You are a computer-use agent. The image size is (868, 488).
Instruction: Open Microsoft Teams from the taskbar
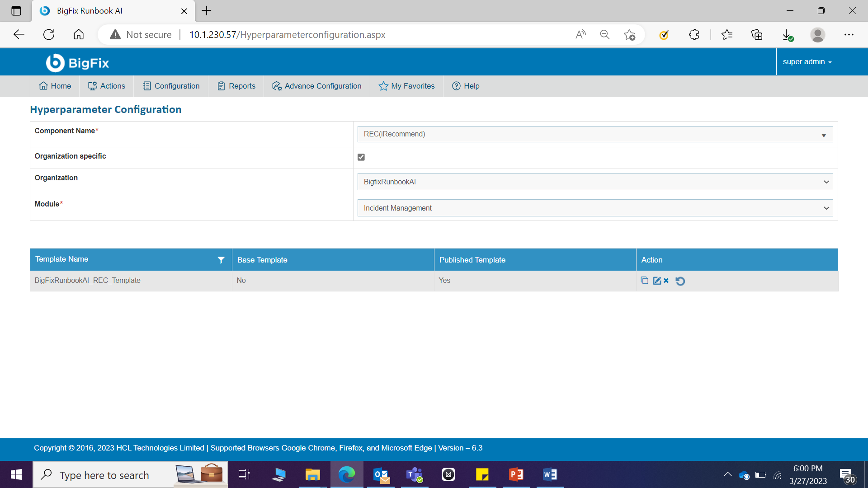click(414, 475)
